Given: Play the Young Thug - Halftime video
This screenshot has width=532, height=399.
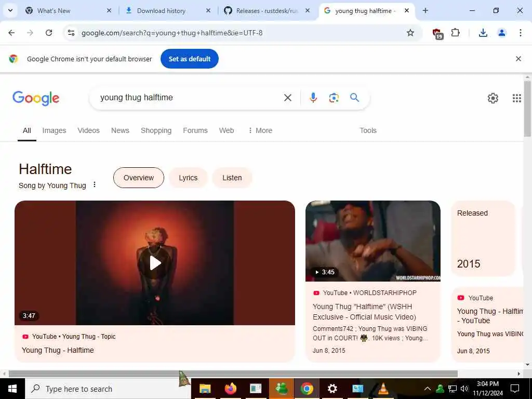Looking at the screenshot, I should pos(155,263).
